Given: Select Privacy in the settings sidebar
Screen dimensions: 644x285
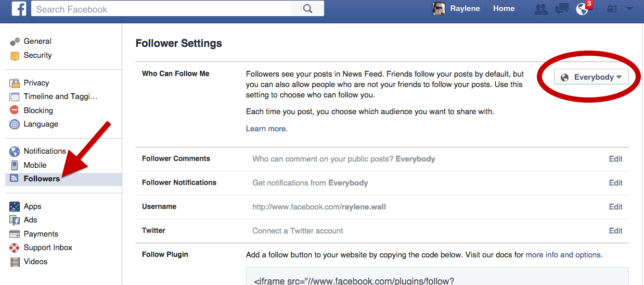Looking at the screenshot, I should [36, 83].
